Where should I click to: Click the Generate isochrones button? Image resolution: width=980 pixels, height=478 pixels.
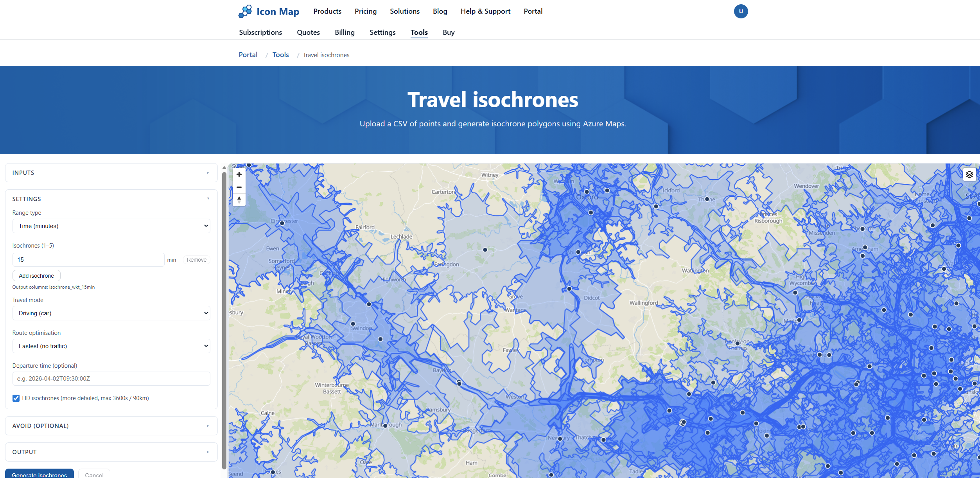[39, 474]
